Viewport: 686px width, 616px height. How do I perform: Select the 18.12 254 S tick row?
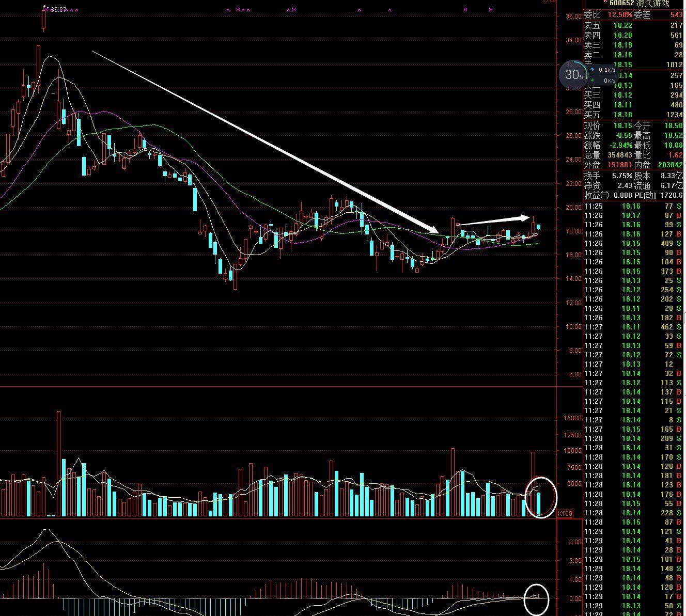(633, 290)
